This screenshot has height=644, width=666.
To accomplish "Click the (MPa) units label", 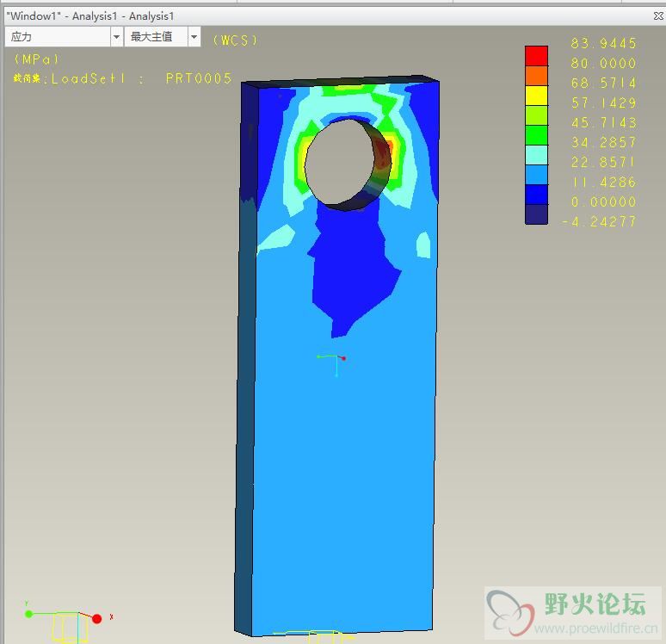I will [36, 59].
